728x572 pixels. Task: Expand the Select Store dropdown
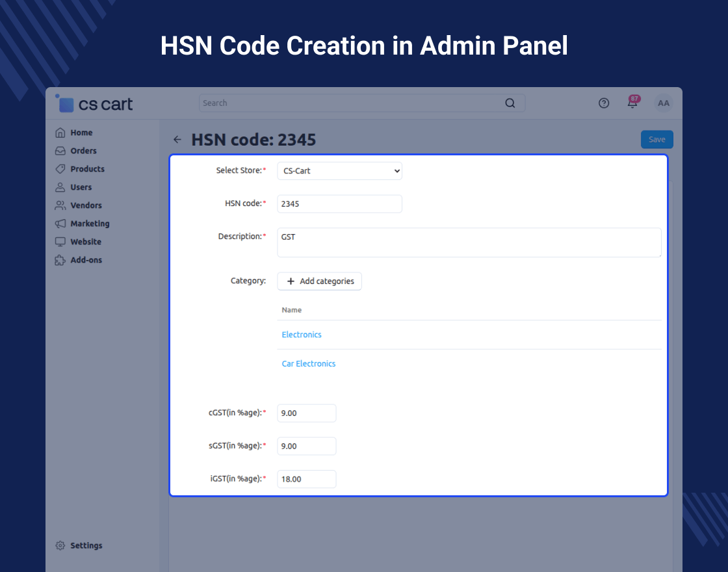pyautogui.click(x=339, y=171)
